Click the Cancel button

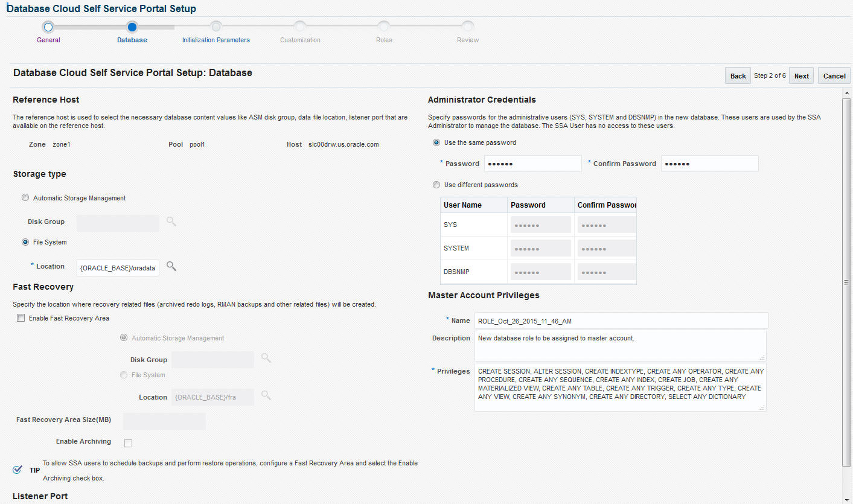coord(834,76)
